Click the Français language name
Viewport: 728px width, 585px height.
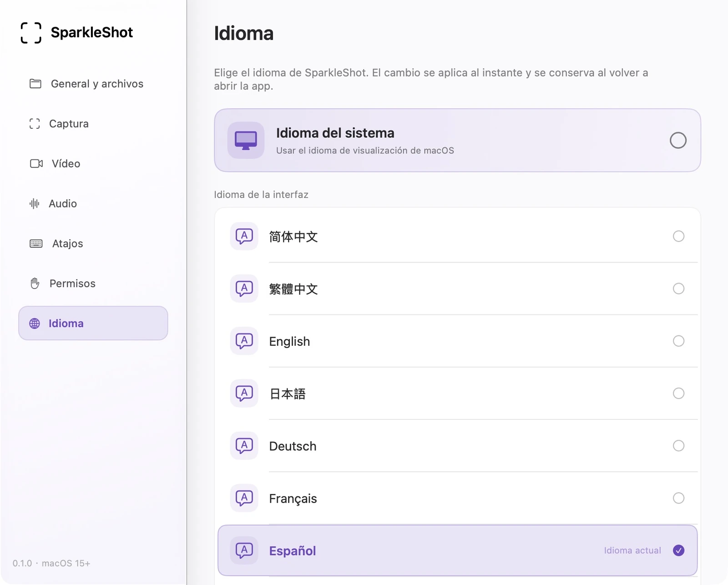(293, 499)
